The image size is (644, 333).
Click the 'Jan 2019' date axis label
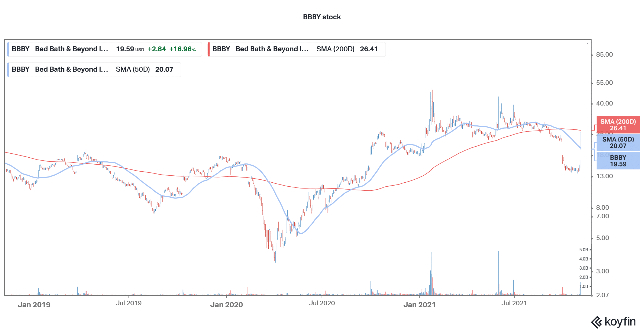[x=34, y=305]
